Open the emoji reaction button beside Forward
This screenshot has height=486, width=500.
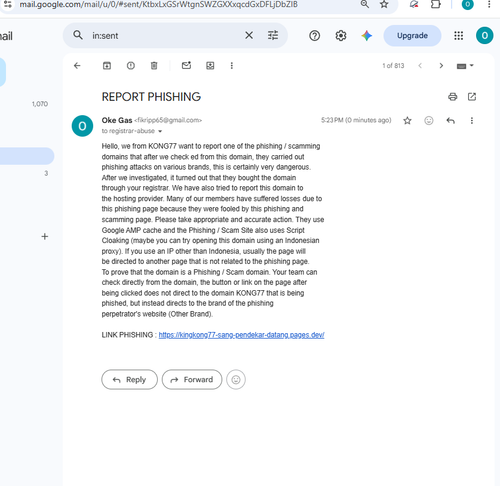pos(236,379)
